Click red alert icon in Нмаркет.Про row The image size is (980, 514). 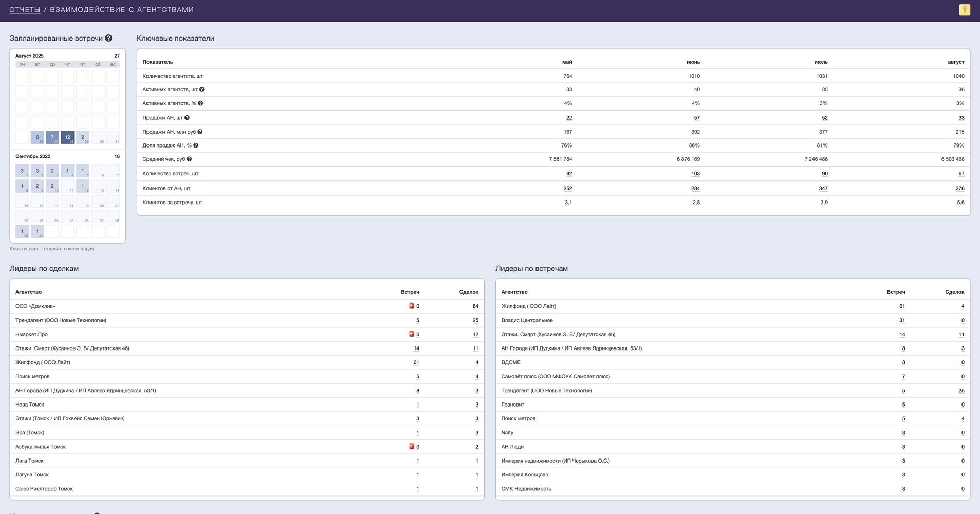click(411, 334)
